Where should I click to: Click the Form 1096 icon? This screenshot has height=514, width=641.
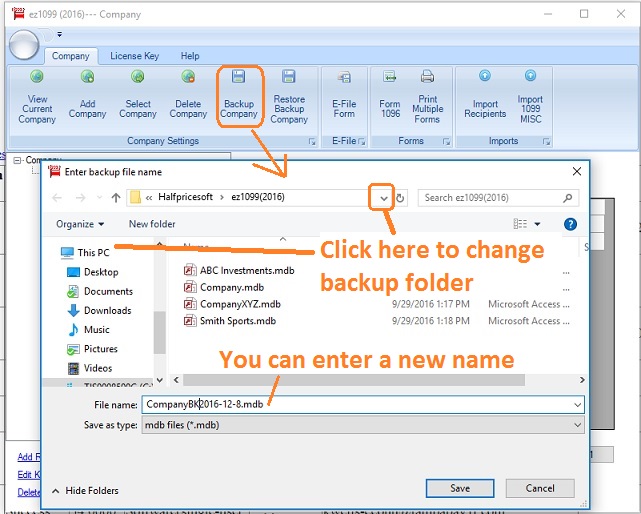(390, 77)
